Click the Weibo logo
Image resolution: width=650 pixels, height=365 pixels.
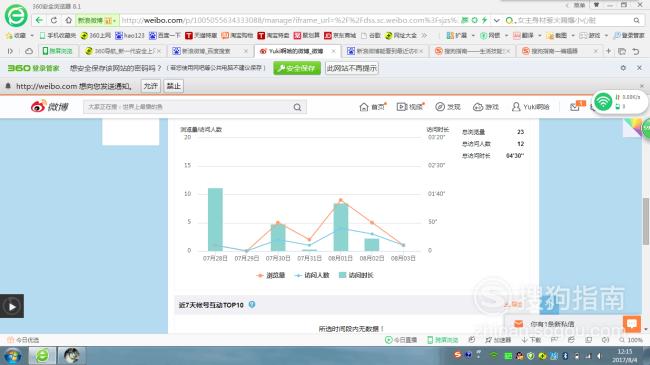[x=49, y=107]
